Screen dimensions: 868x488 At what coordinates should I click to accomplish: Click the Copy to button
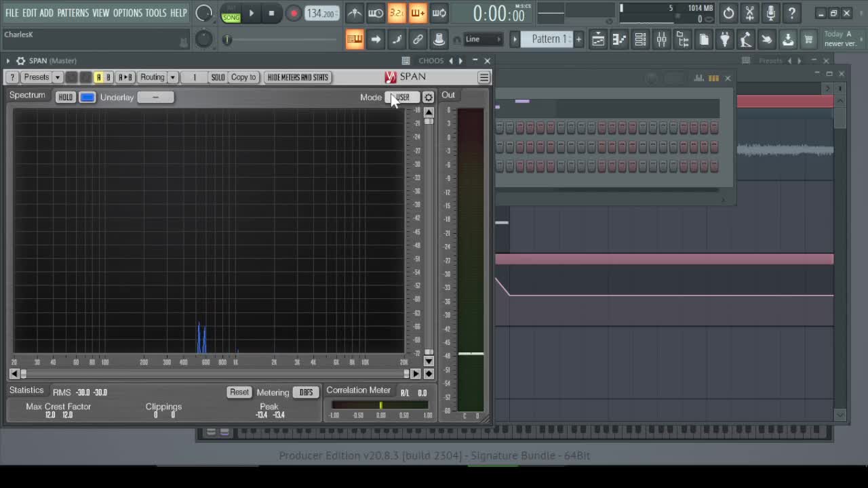click(x=243, y=77)
